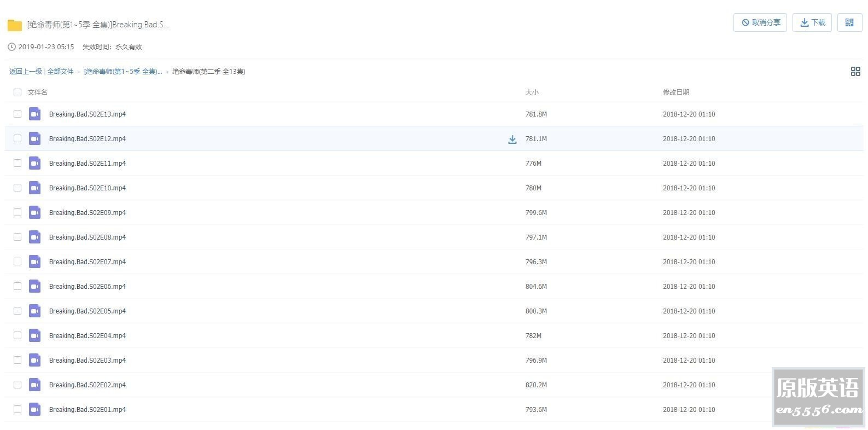The height and width of the screenshot is (430, 868).
Task: Sort by 大小 column header
Action: coord(532,92)
